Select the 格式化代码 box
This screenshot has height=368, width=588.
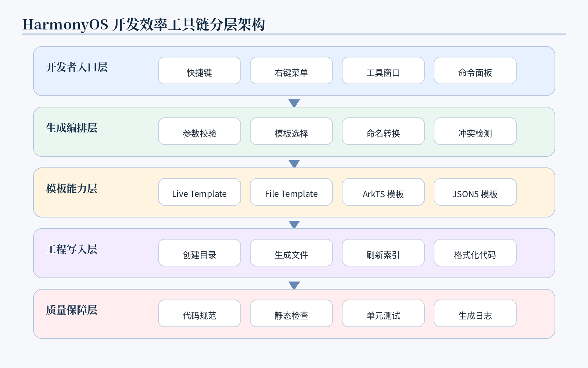(475, 253)
